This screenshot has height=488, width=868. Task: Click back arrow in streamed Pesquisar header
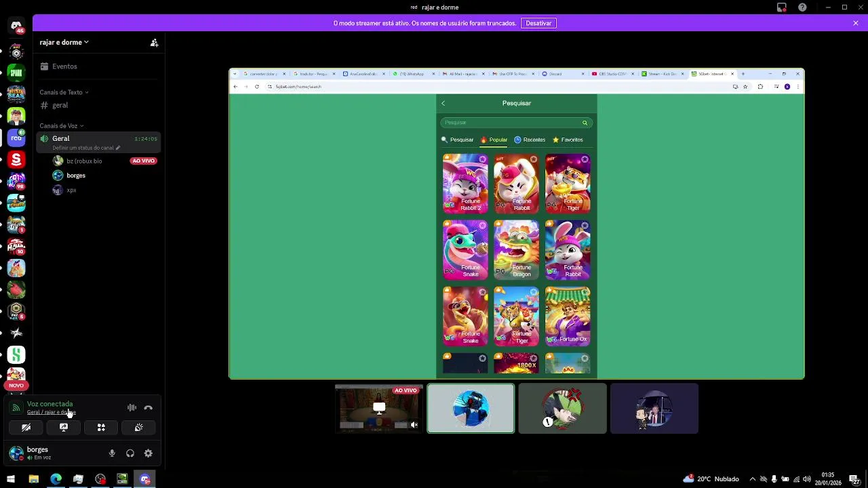click(443, 103)
